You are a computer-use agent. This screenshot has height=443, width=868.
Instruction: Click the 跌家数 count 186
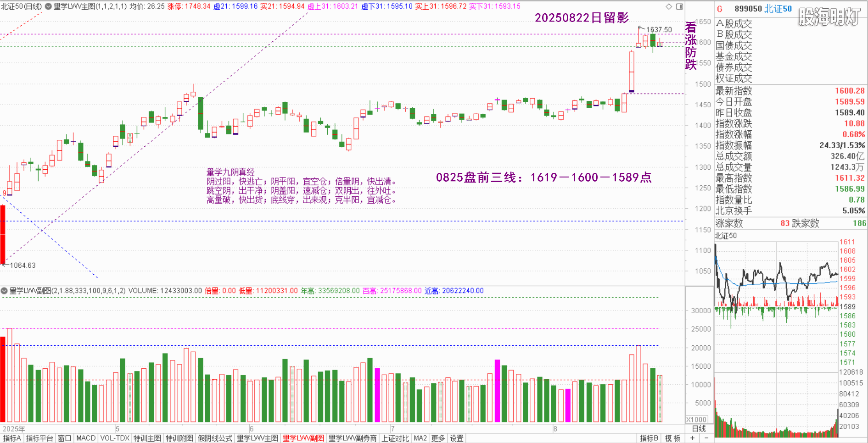859,223
